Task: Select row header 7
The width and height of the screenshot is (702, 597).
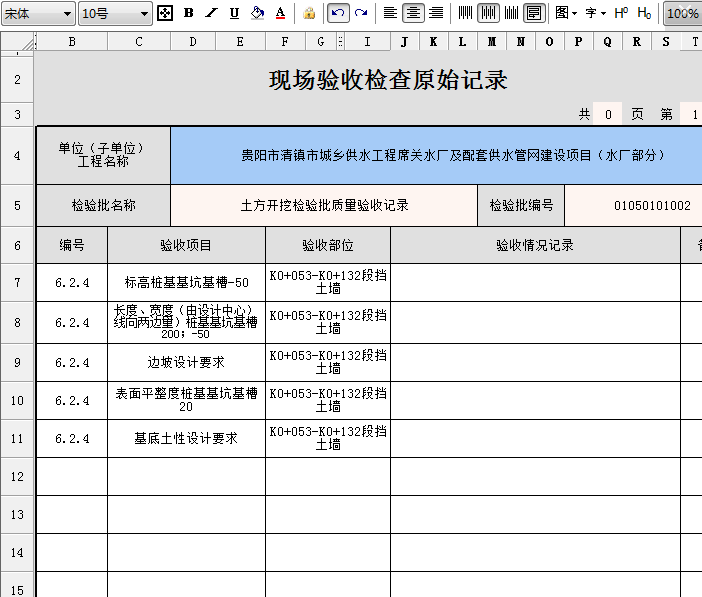Action: 17,282
